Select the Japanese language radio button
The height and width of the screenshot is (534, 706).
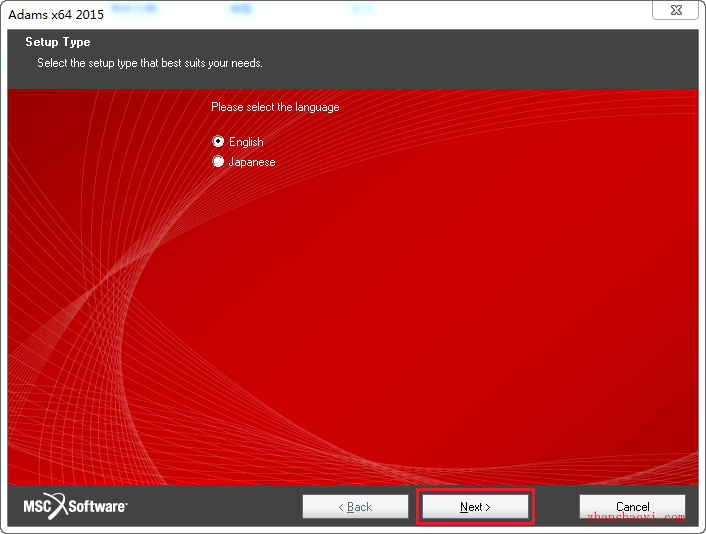tap(218, 162)
